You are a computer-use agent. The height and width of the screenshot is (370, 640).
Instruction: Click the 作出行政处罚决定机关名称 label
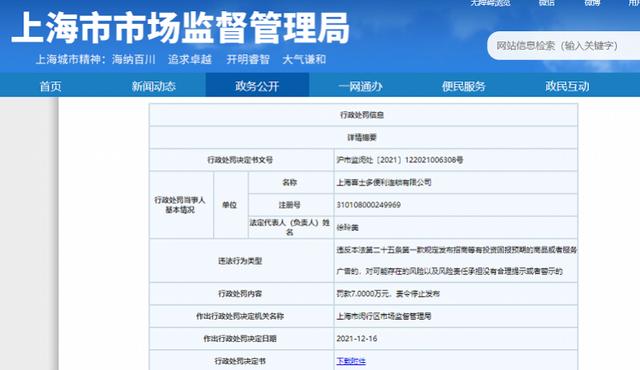[x=240, y=316]
